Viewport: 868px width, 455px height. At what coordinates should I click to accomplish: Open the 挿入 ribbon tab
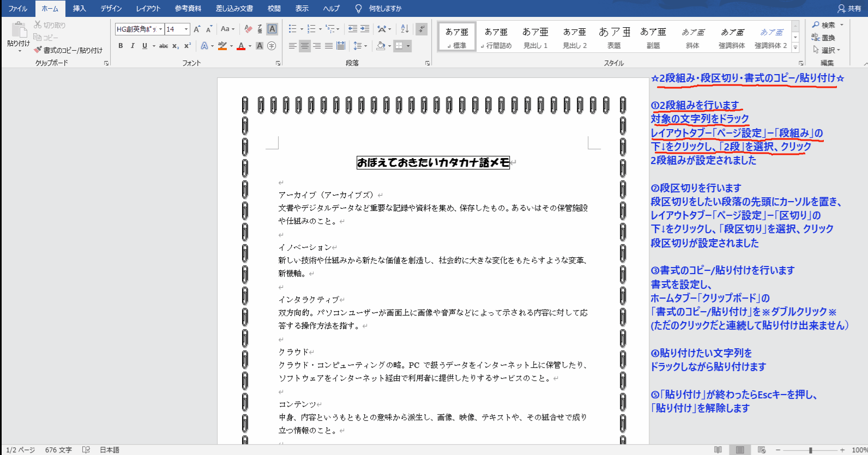pos(80,8)
